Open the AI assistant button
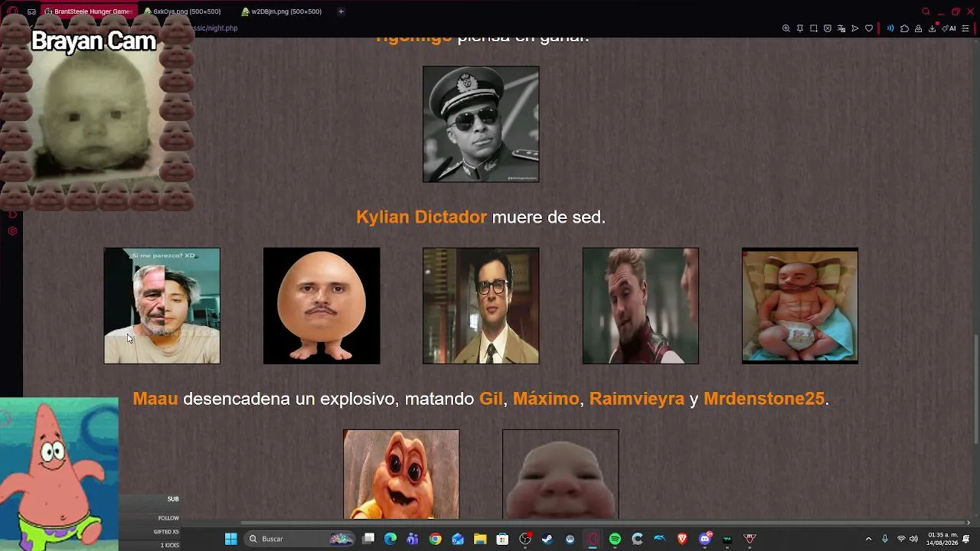Image resolution: width=980 pixels, height=551 pixels. [x=949, y=28]
